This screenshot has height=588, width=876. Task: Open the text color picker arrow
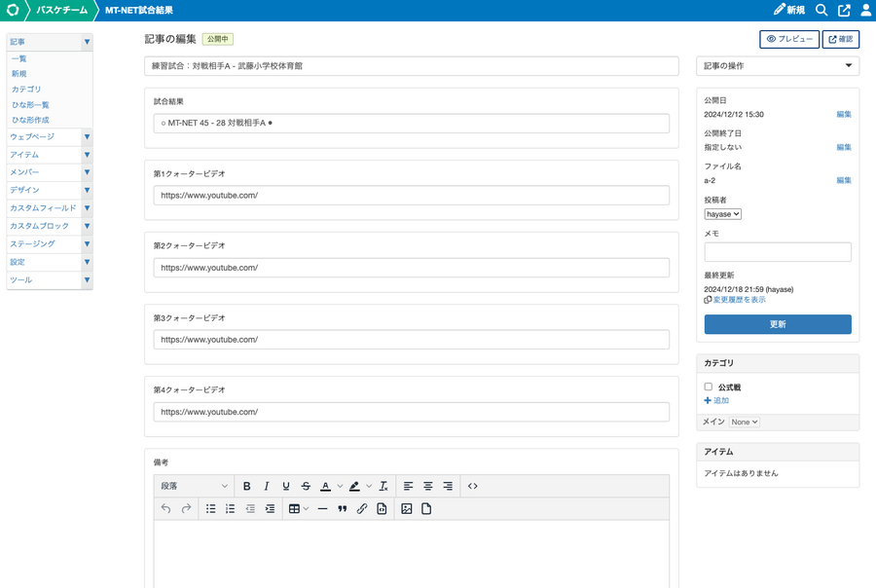[x=340, y=487]
